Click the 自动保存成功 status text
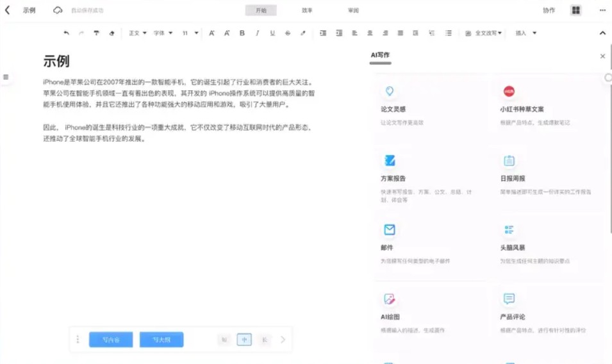 pyautogui.click(x=87, y=10)
